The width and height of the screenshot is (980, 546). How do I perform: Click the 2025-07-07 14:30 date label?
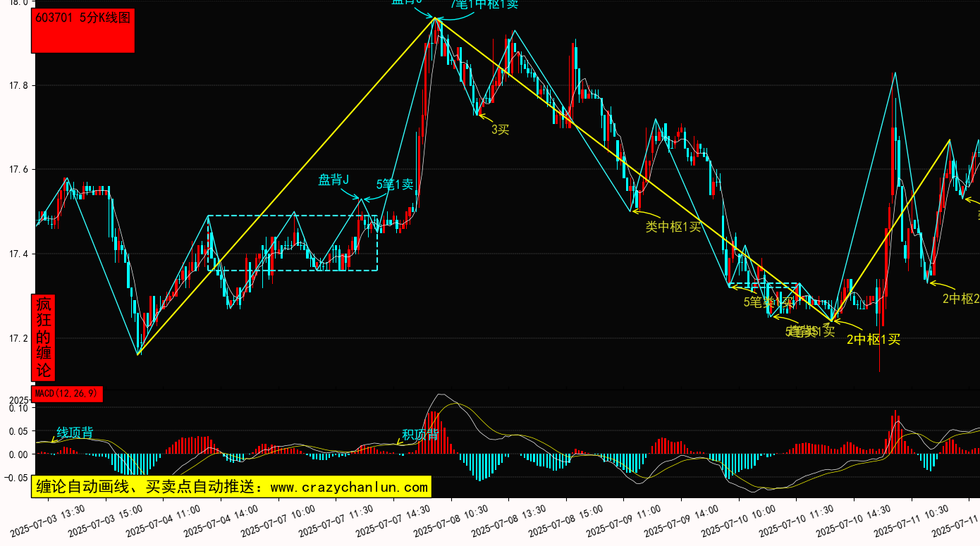click(393, 520)
